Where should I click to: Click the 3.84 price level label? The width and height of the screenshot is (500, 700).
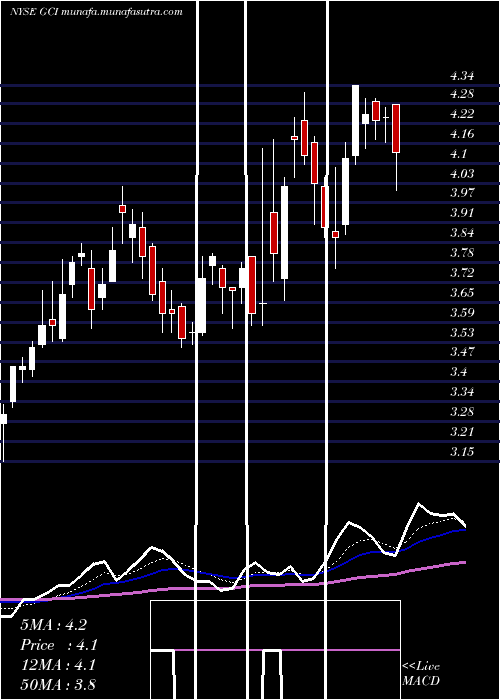click(462, 233)
